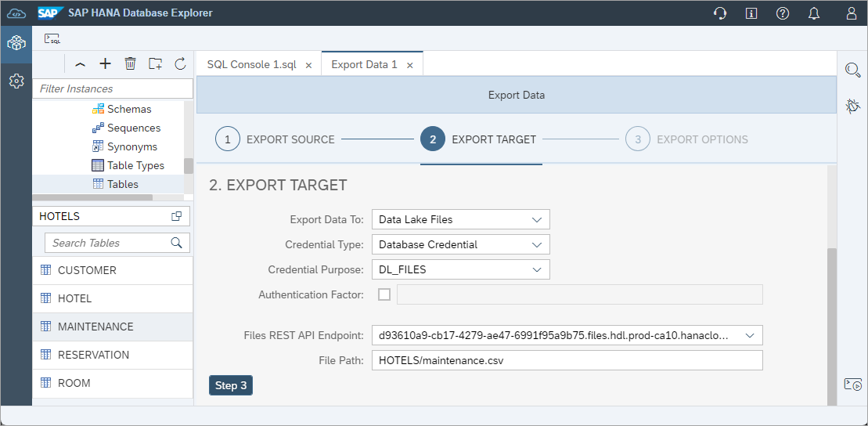
Task: Open the settings gear in left sidebar
Action: [16, 81]
